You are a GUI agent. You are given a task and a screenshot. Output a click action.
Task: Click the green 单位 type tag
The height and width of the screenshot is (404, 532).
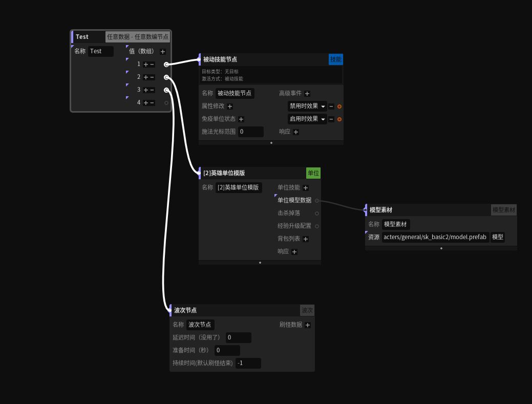point(313,173)
